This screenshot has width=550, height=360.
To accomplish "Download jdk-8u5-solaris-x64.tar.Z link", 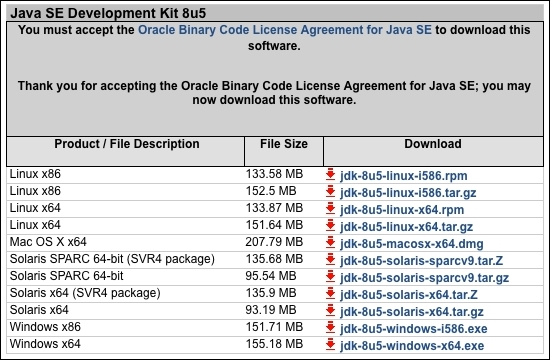I will (409, 295).
